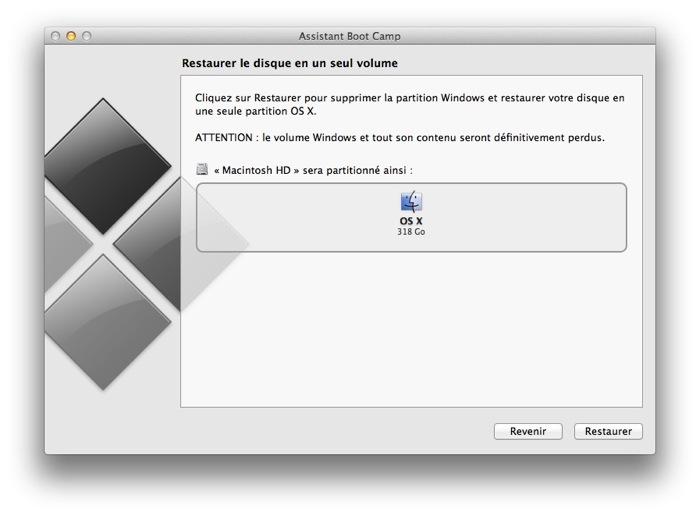Viewport: 700px width, 516px height.
Task: Click the "Assistant Boot Camp" window title
Action: [x=350, y=36]
